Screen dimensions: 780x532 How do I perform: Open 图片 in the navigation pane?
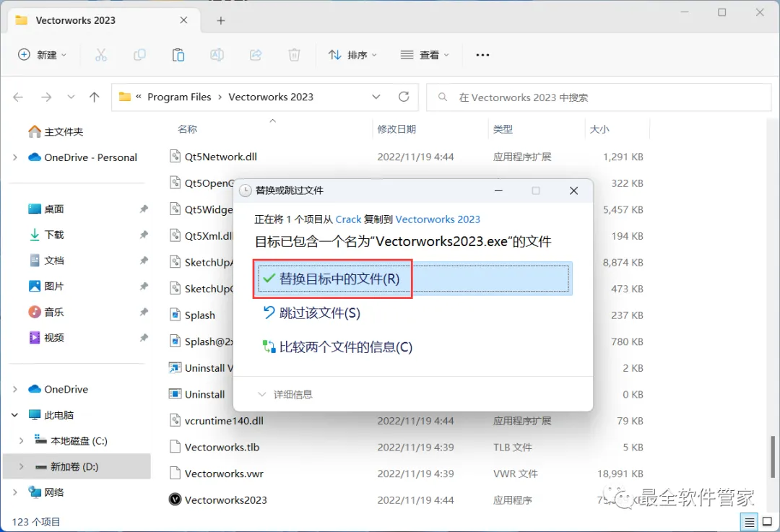[x=46, y=287]
